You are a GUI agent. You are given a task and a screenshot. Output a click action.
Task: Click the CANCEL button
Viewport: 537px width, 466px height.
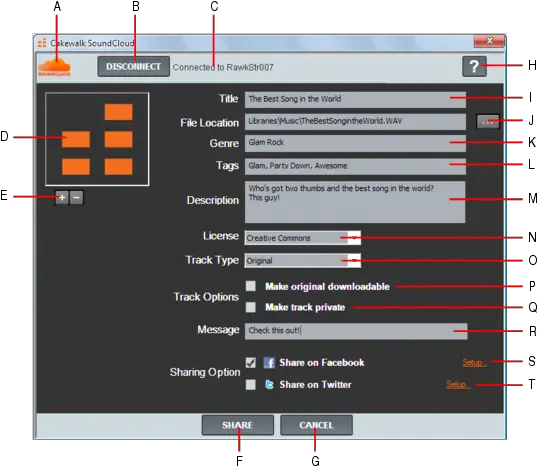(x=316, y=425)
